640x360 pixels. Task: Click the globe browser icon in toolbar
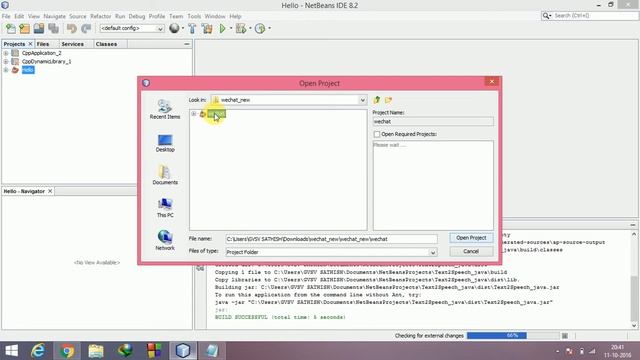[x=174, y=28]
